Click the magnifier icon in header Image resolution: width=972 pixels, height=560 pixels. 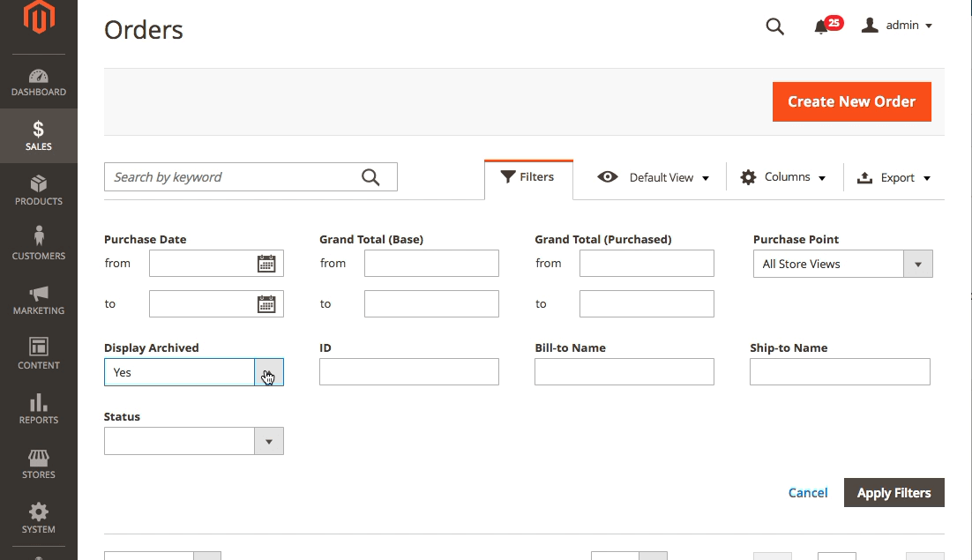[x=774, y=26]
